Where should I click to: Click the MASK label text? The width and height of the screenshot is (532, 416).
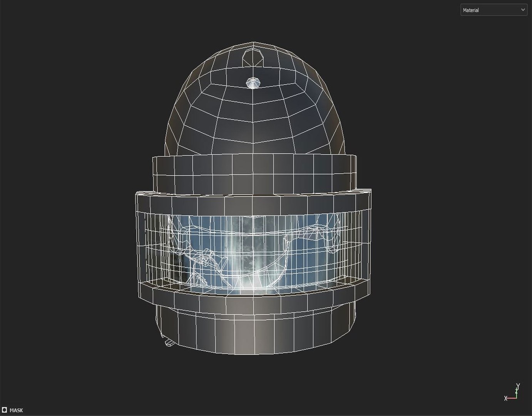(16, 410)
